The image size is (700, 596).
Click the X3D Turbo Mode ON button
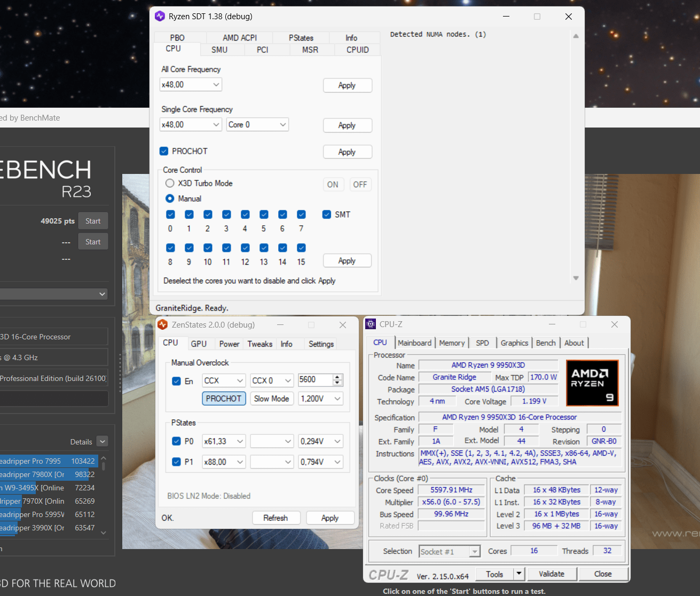click(x=333, y=185)
